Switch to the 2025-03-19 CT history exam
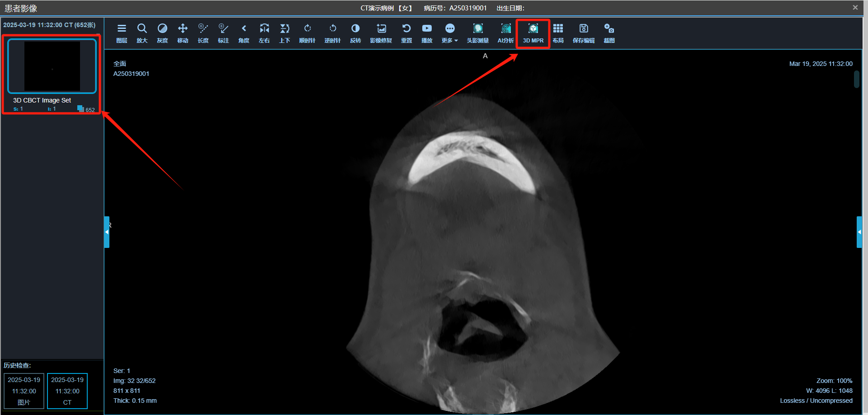The image size is (868, 415). [67, 390]
